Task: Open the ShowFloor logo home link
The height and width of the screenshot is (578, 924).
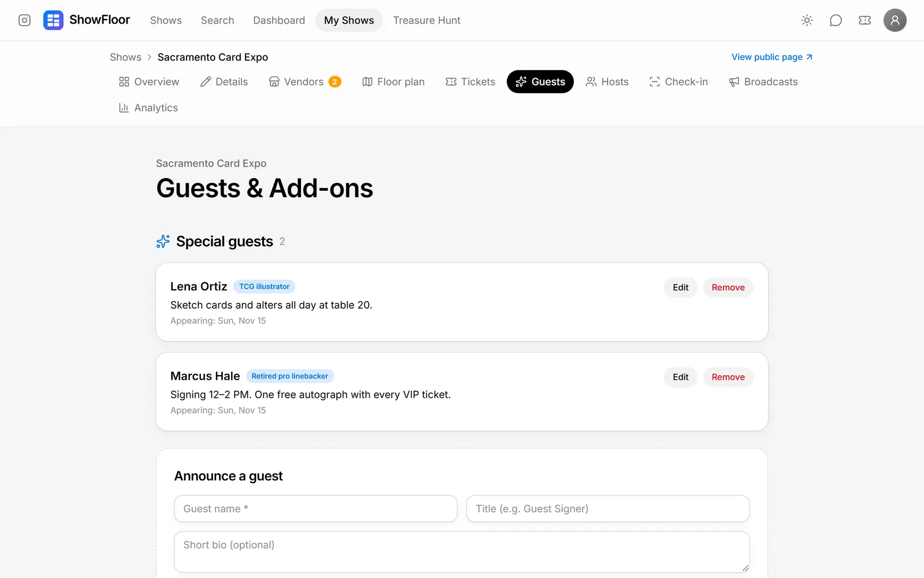Action: point(87,20)
